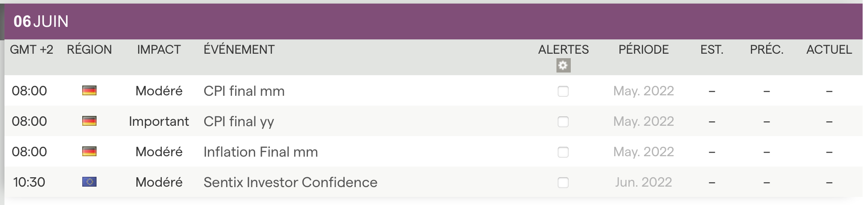868x205 pixels.
Task: Click the 06 JUIN date header
Action: point(41,21)
